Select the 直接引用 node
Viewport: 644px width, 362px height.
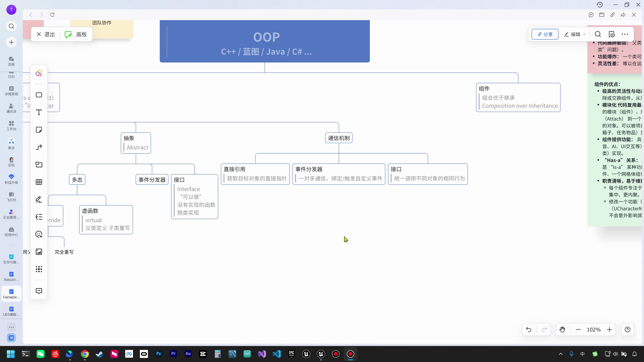(255, 174)
